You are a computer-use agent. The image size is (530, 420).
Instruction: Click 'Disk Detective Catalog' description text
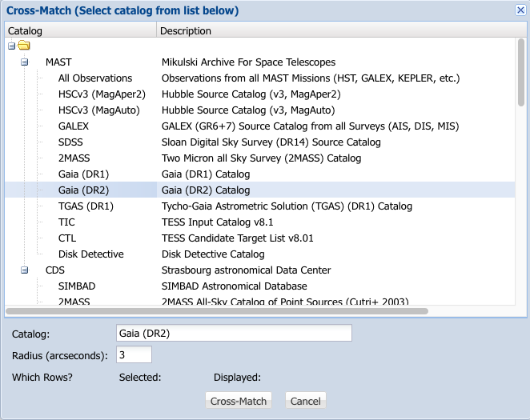(213, 254)
